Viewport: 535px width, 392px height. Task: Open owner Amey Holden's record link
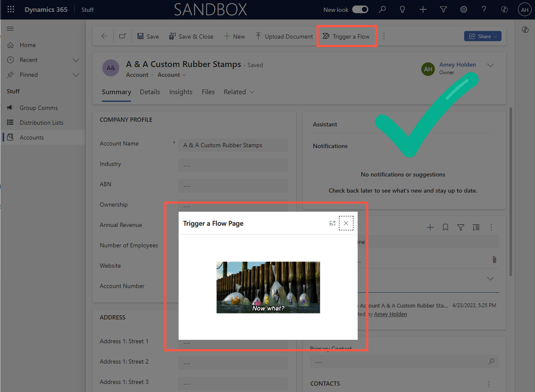(x=458, y=64)
